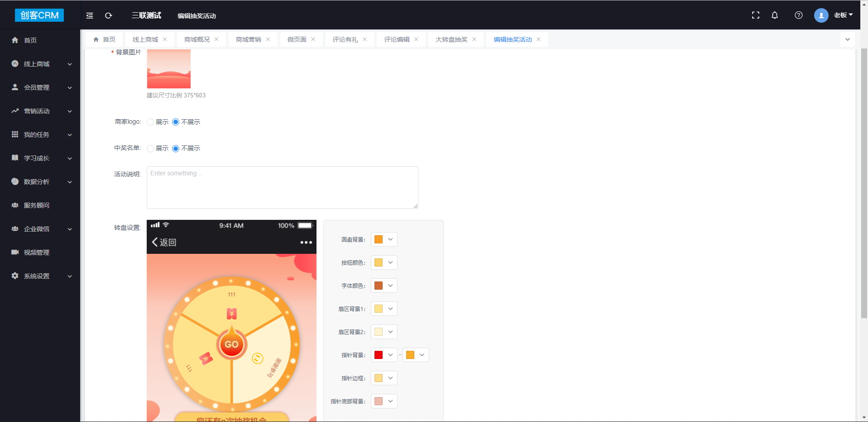Click the 编辑抽奖活动 breadcrumb in the header

point(197,16)
